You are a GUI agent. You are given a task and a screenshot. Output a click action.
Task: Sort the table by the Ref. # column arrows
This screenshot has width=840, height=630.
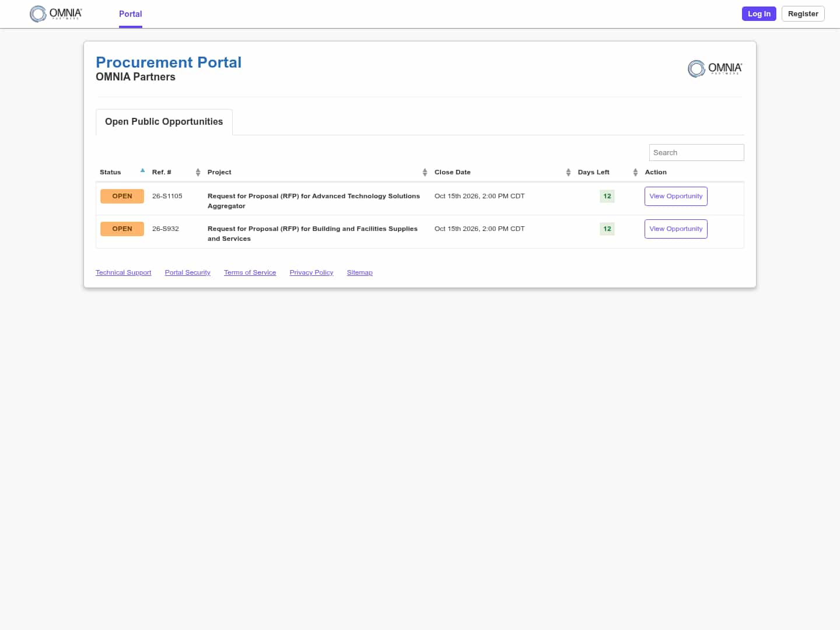(x=198, y=172)
